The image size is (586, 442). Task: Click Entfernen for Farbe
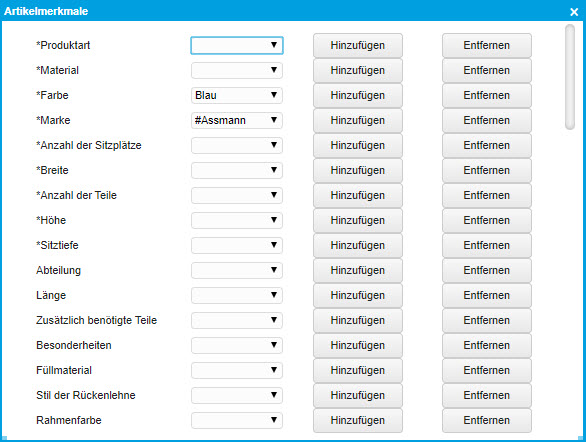click(487, 95)
